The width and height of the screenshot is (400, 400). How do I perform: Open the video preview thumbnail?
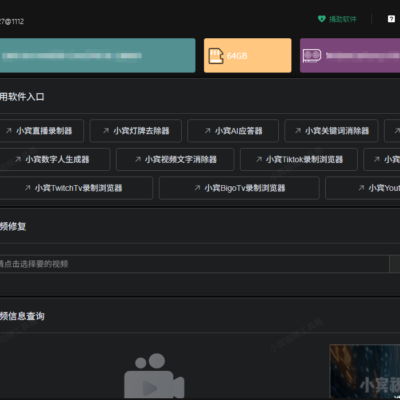[x=365, y=372]
